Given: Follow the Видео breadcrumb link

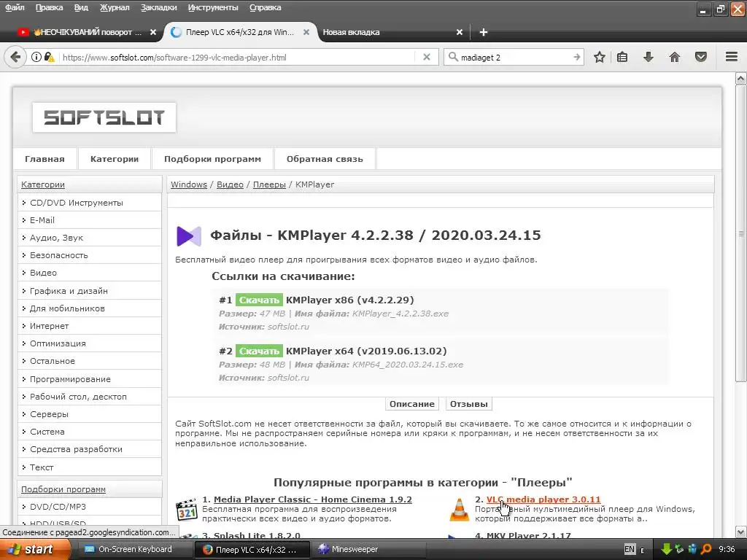Looking at the screenshot, I should 230,184.
